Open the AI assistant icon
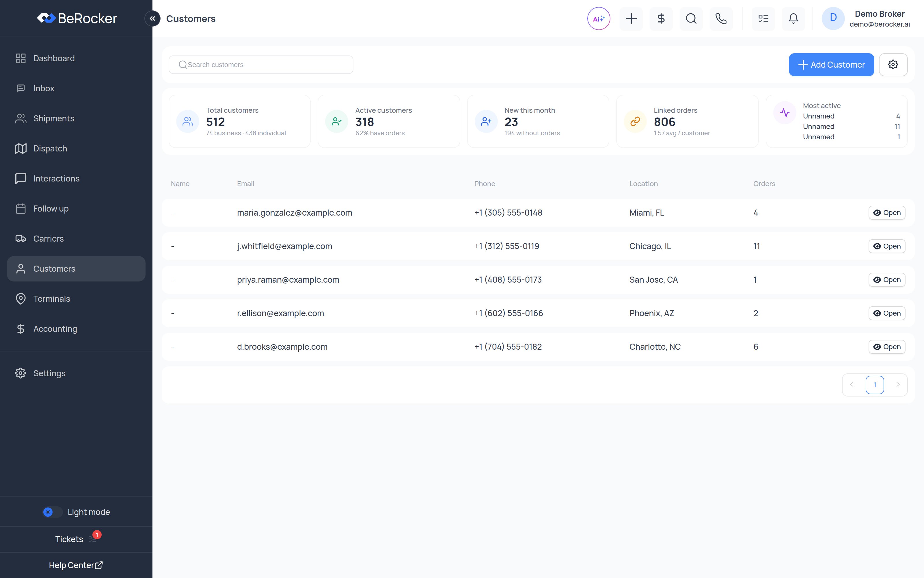Image resolution: width=924 pixels, height=578 pixels. (x=598, y=18)
